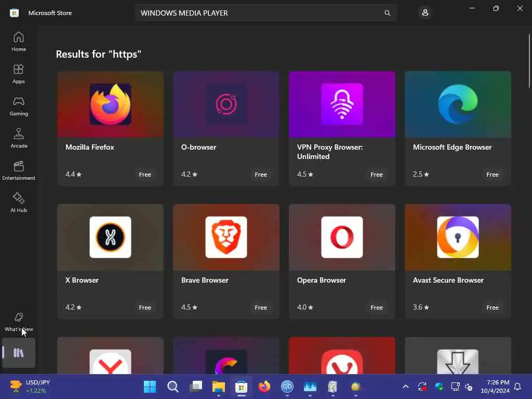
Task: Open the Arcade section
Action: [19, 138]
